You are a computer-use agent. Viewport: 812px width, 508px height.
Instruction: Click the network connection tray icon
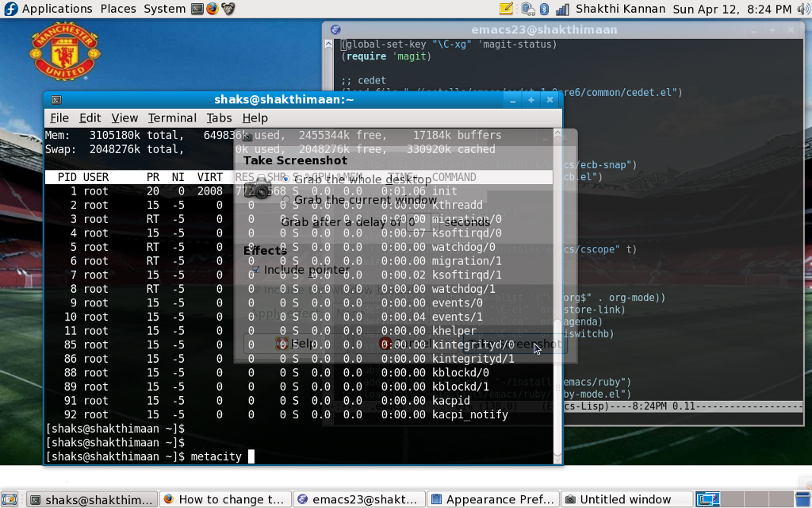[x=527, y=9]
